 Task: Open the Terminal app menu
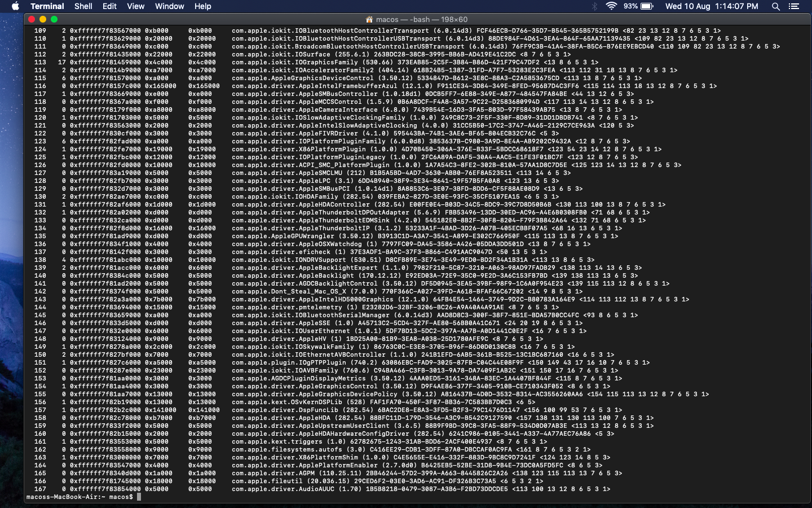tap(47, 6)
